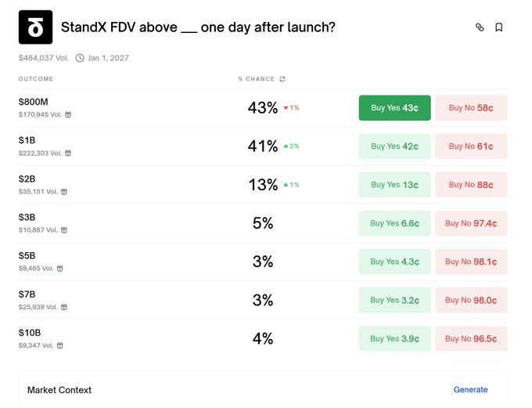Click the refresh icon beside % Chance
Viewport: 532px width, 408px height.
(282, 79)
